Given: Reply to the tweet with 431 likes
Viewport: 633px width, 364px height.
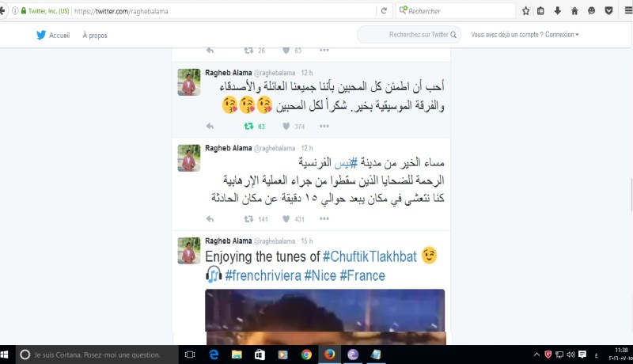Looking at the screenshot, I should pyautogui.click(x=210, y=218).
